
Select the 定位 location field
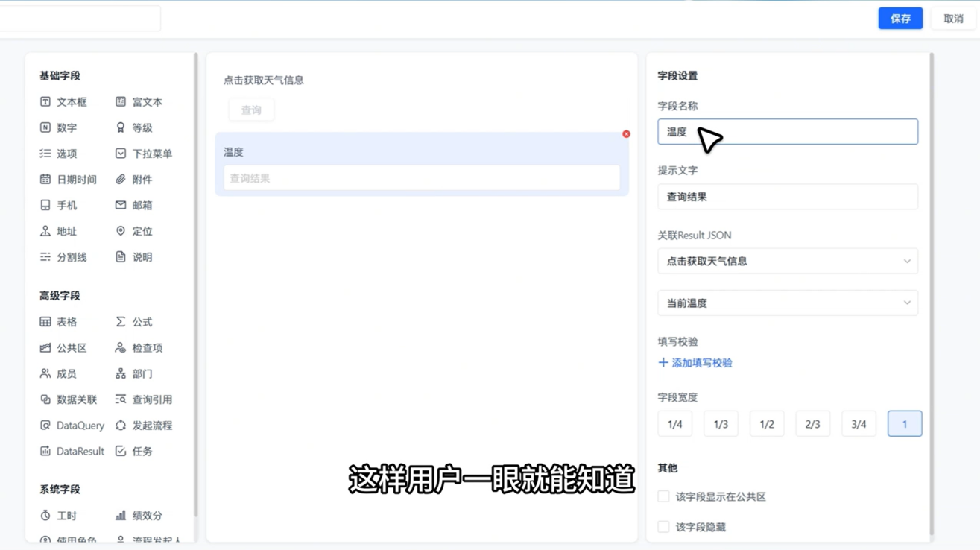point(134,231)
